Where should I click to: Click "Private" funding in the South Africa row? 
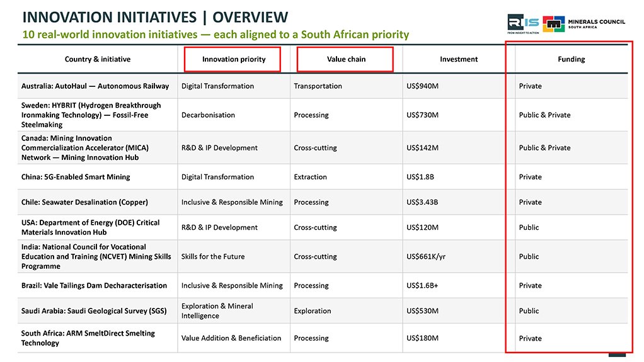(530, 339)
